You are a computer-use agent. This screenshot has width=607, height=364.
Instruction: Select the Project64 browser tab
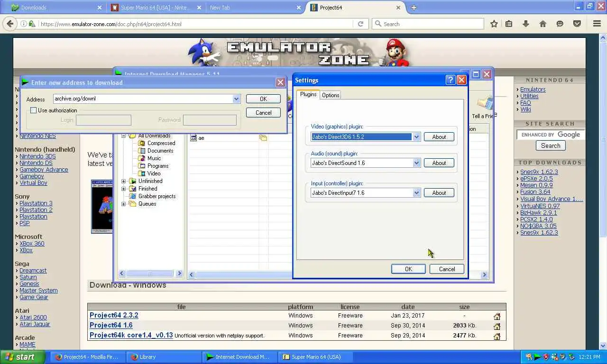(x=355, y=8)
